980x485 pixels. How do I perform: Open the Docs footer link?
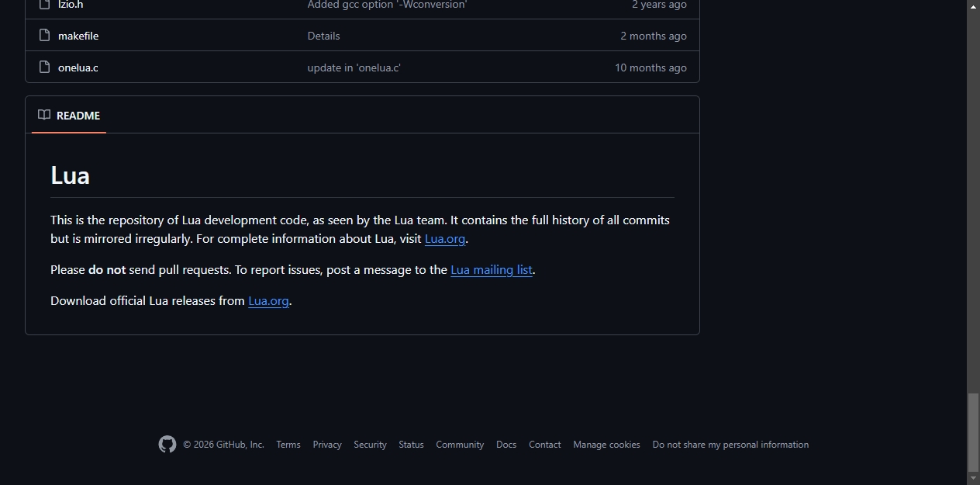click(506, 445)
